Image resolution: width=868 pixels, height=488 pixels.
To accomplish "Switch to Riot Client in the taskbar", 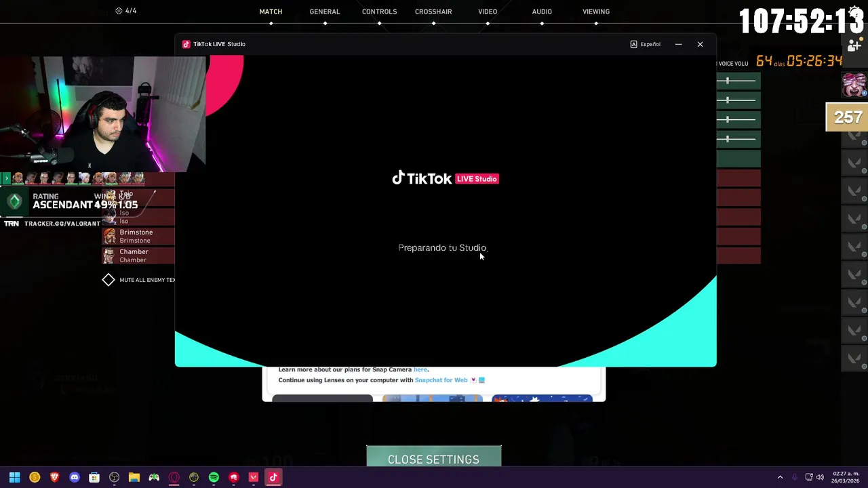I will coord(234,477).
